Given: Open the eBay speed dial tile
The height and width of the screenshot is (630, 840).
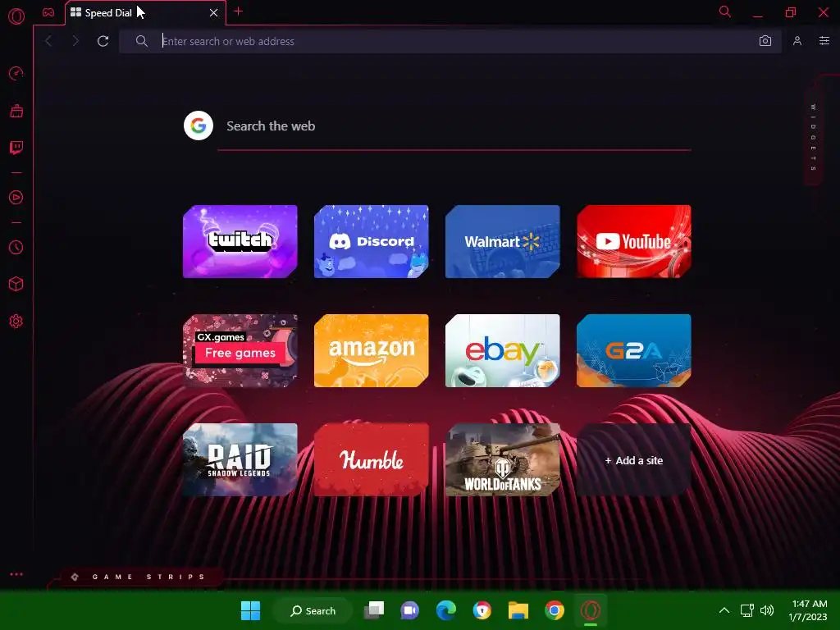Looking at the screenshot, I should (x=503, y=351).
